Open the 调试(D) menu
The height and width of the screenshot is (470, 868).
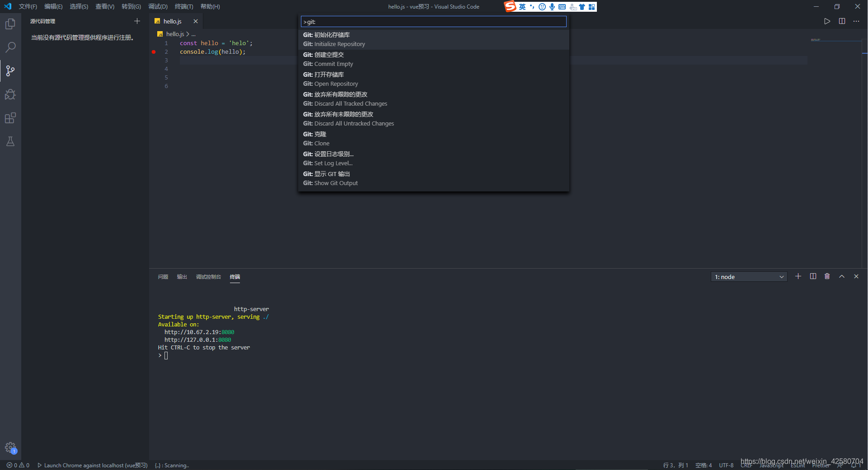158,6
